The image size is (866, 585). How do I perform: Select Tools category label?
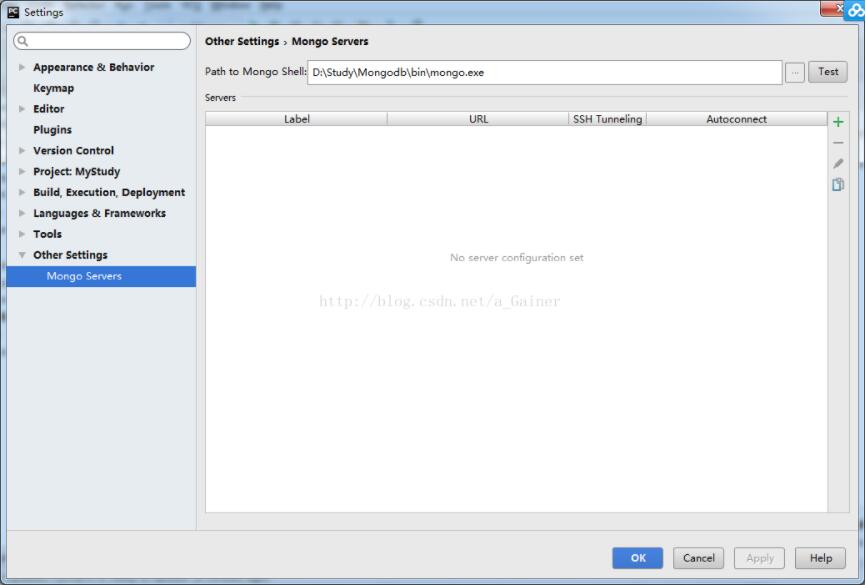47,234
